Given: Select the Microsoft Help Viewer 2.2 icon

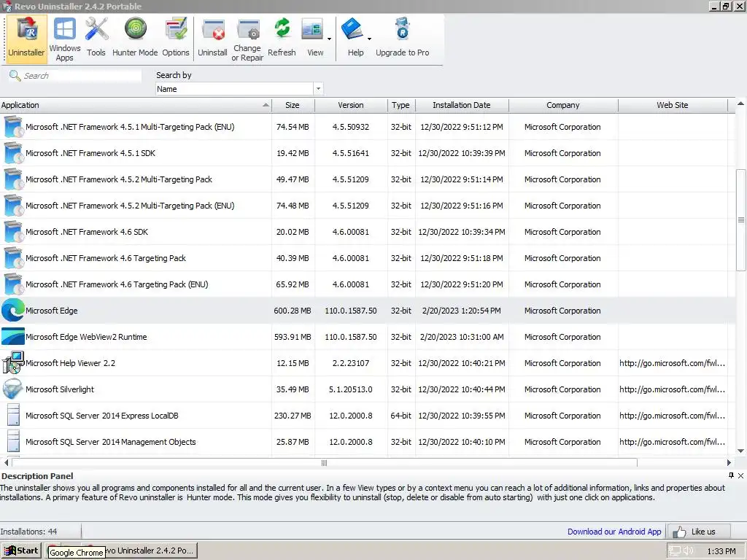Looking at the screenshot, I should click(x=13, y=363).
